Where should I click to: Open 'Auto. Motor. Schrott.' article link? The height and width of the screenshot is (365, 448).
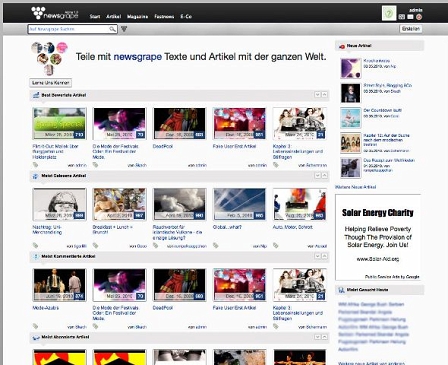click(x=293, y=227)
